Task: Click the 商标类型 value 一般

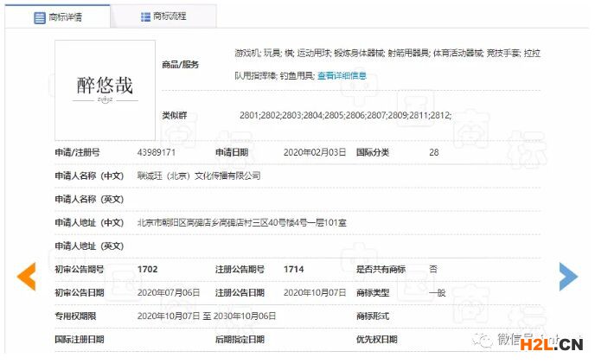Action: coord(438,293)
